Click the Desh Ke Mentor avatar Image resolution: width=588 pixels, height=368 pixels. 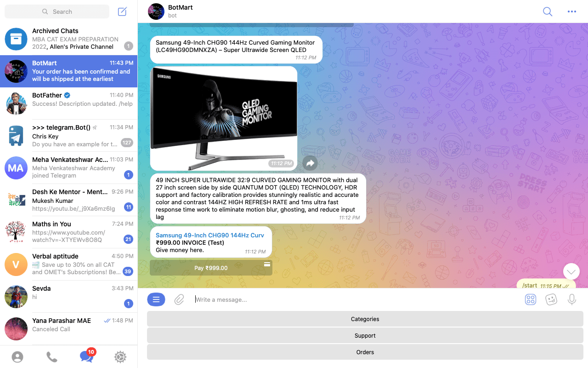[x=16, y=200]
